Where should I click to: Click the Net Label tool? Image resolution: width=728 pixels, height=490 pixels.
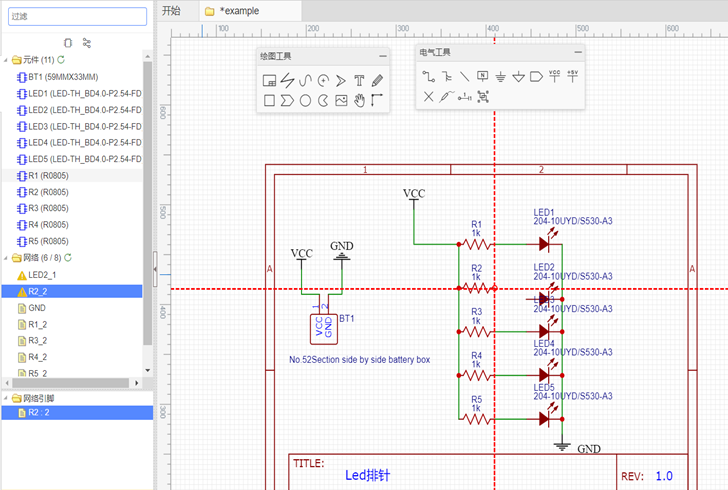(483, 76)
